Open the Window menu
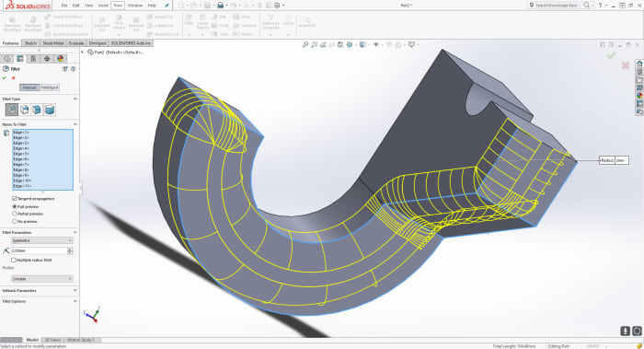The height and width of the screenshot is (349, 644). (x=134, y=6)
